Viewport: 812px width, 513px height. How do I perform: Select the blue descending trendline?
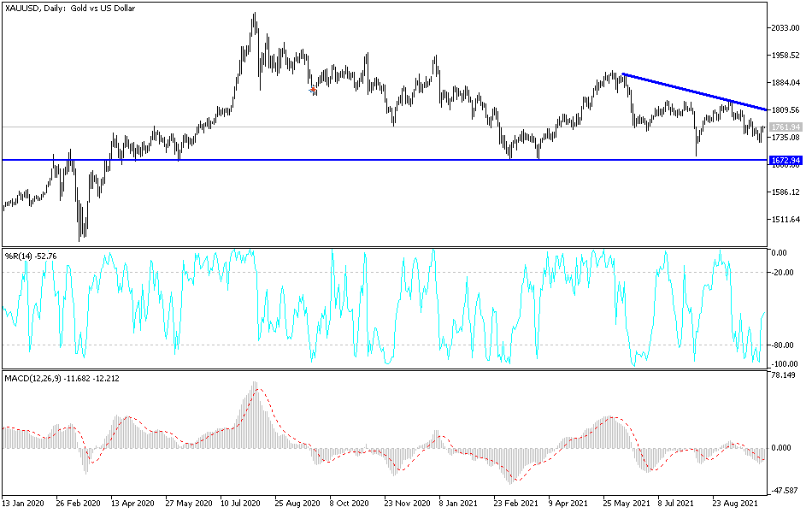(x=694, y=91)
